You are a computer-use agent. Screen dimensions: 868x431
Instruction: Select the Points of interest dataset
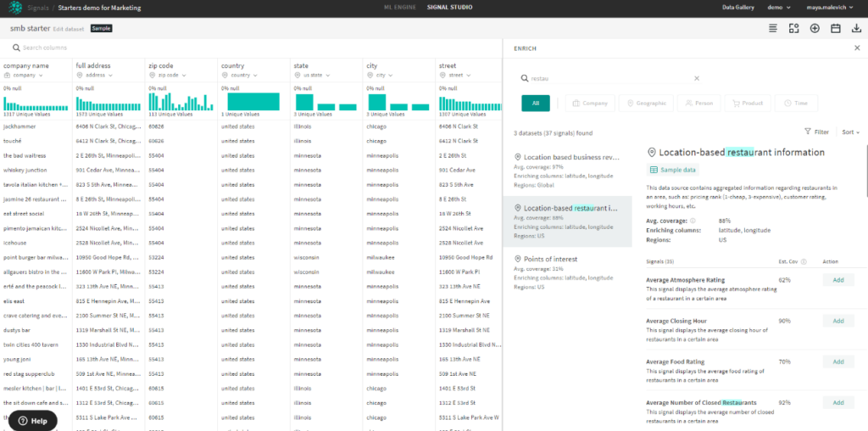567,272
